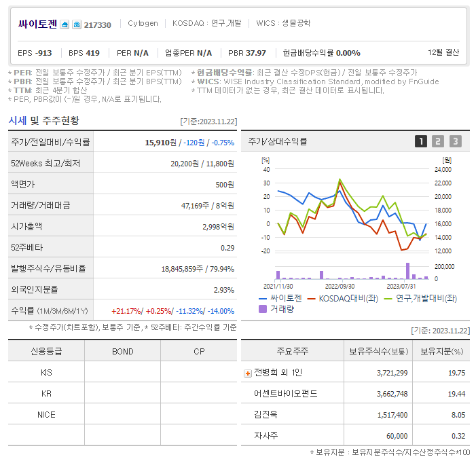Switch to chart tab 2
Viewport: 476px width, 457px height.
tap(438, 141)
